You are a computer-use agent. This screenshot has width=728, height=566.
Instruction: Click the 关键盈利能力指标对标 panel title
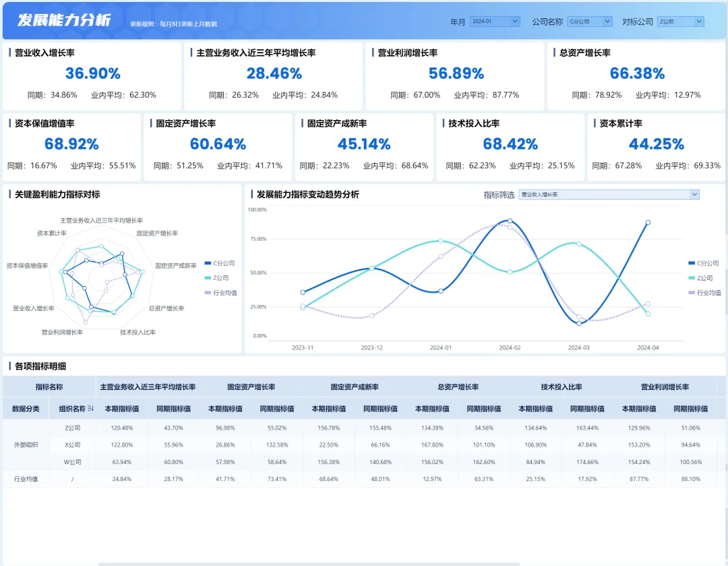click(x=57, y=194)
